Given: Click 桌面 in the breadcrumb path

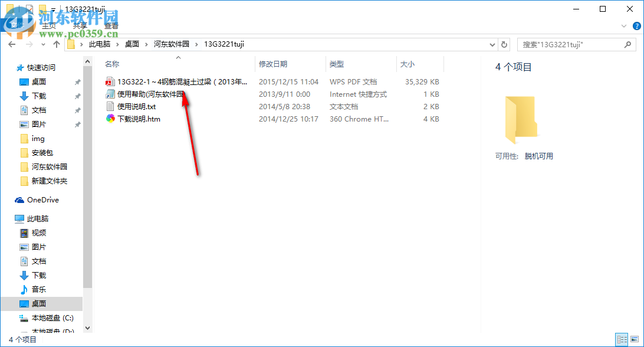Looking at the screenshot, I should pos(132,44).
